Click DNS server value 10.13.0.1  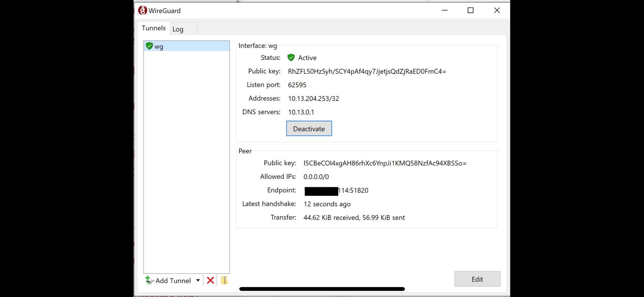[x=301, y=112]
